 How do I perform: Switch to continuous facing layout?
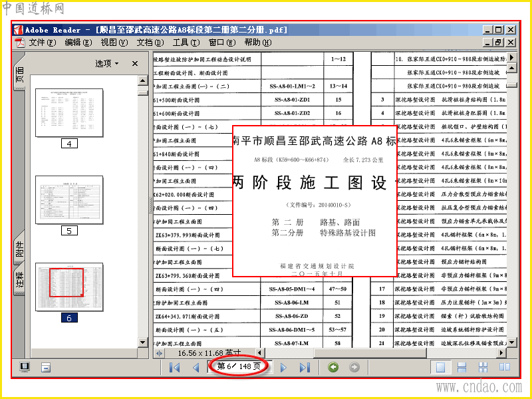coord(483,367)
